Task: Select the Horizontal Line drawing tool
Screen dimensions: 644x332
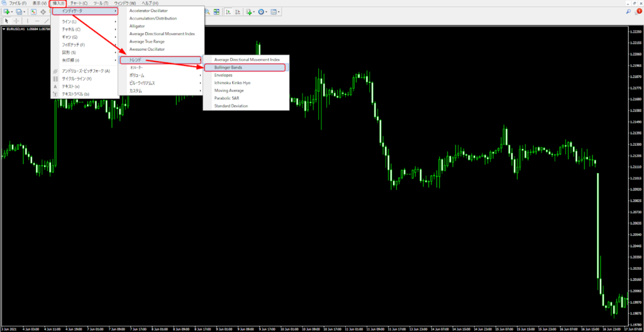Action: click(37, 21)
